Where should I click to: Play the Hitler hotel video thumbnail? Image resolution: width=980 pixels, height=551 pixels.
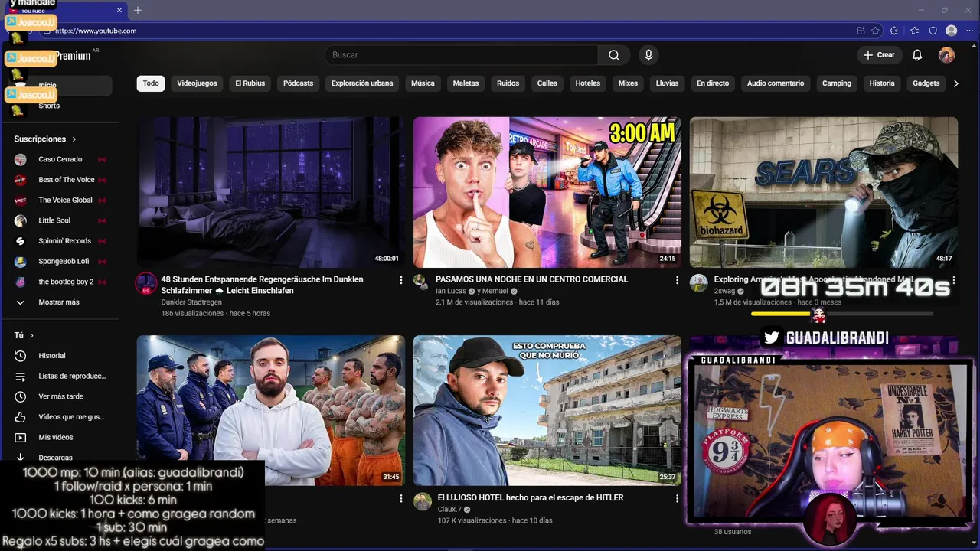pyautogui.click(x=547, y=410)
